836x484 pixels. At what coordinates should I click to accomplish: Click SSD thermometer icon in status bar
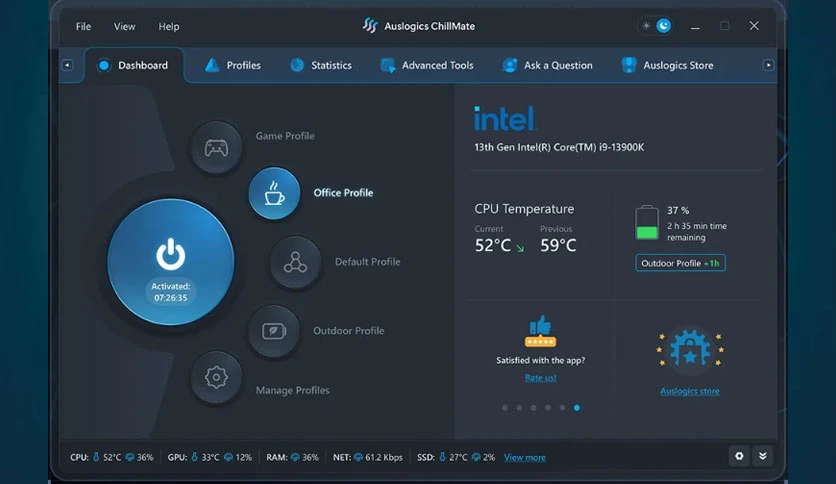pos(443,457)
